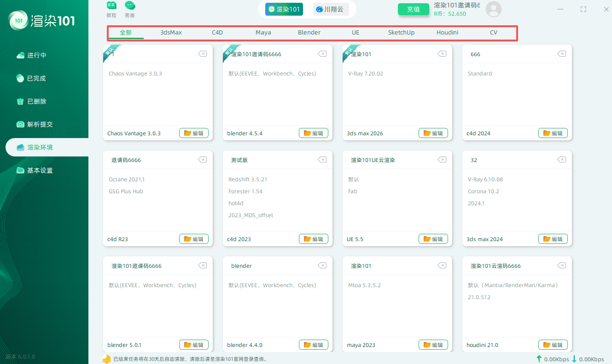Click the green upload speed arrow
This screenshot has height=364, width=612.
[539, 359]
